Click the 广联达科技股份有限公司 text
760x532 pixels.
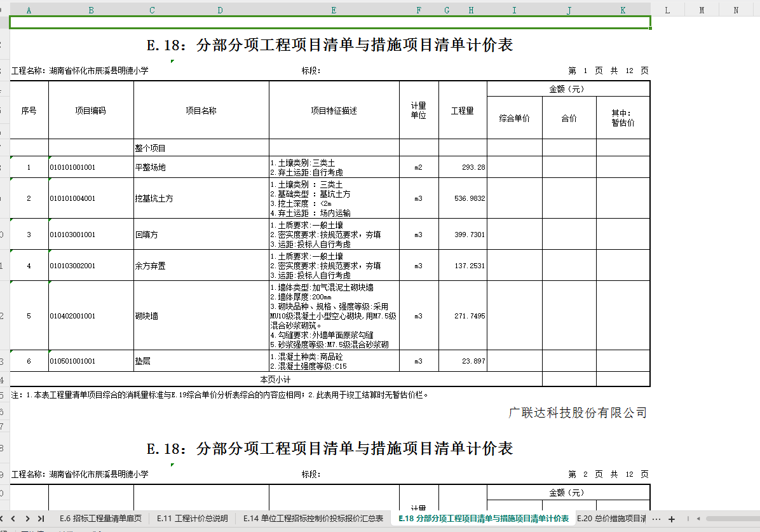(x=577, y=413)
